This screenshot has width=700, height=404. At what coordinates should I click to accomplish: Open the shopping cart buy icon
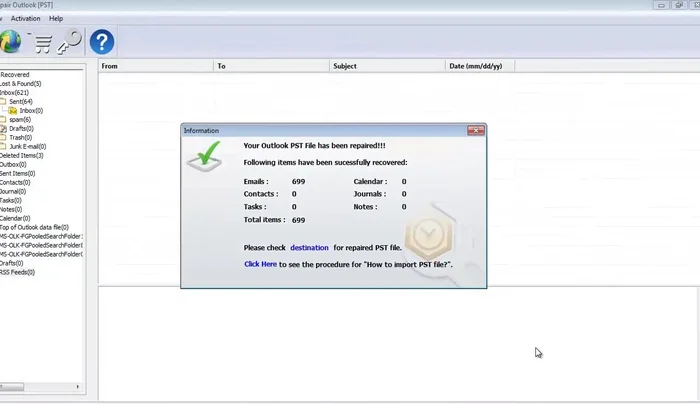(x=42, y=43)
